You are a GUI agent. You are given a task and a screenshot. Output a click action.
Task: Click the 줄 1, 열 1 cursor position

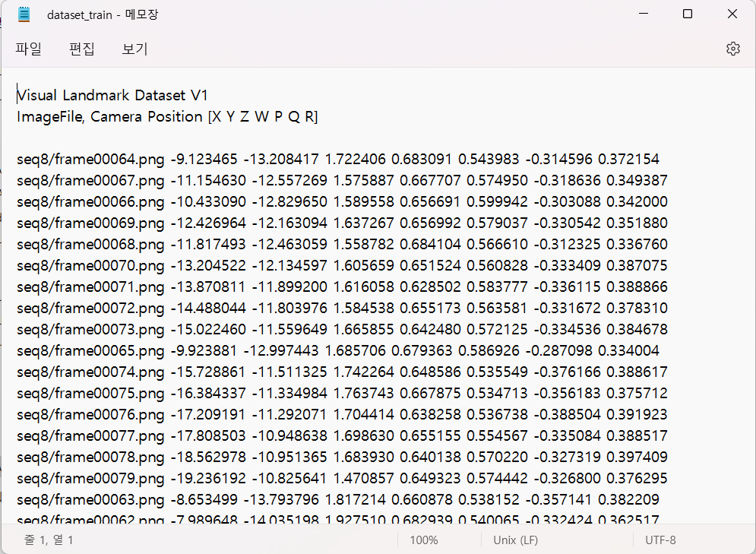pos(49,540)
